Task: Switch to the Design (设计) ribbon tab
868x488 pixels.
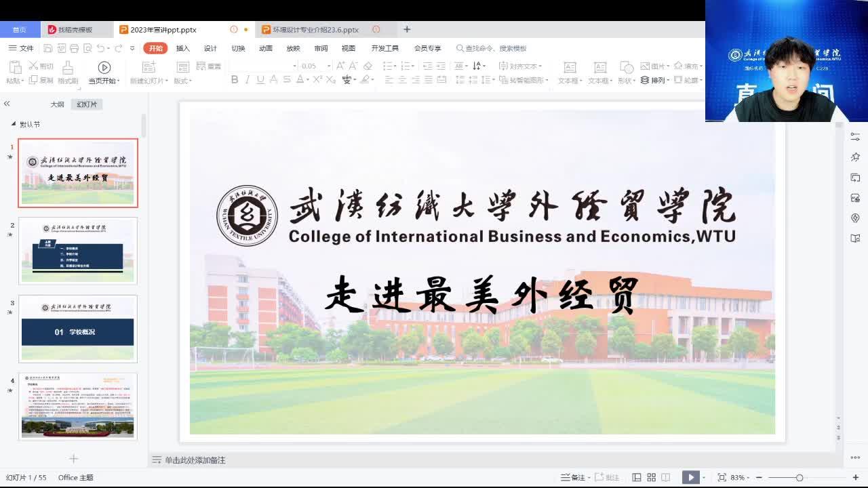Action: pyautogui.click(x=210, y=48)
